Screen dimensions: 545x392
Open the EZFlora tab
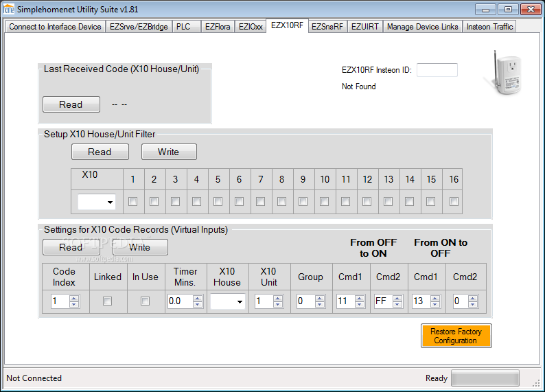[218, 27]
